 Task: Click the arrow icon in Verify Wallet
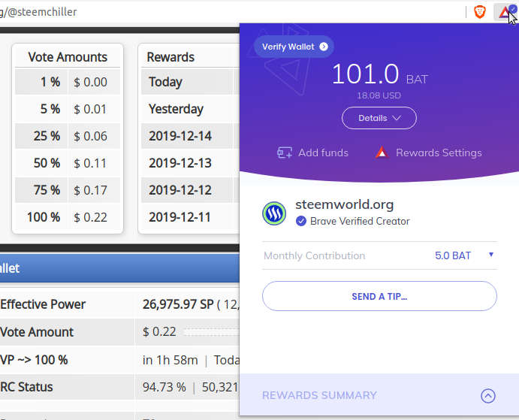[x=324, y=47]
